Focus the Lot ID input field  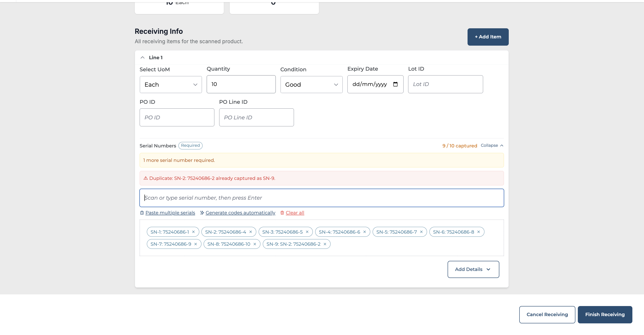[x=445, y=84]
